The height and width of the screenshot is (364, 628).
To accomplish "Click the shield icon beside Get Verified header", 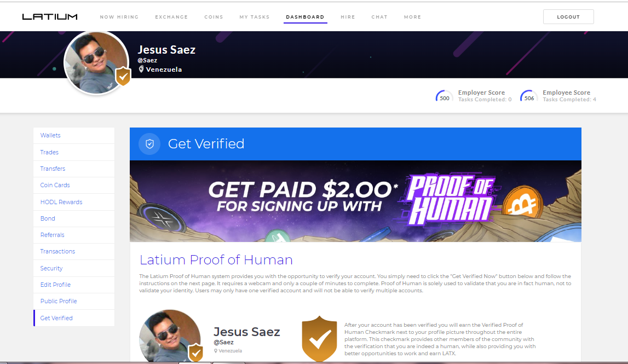I will 149,144.
